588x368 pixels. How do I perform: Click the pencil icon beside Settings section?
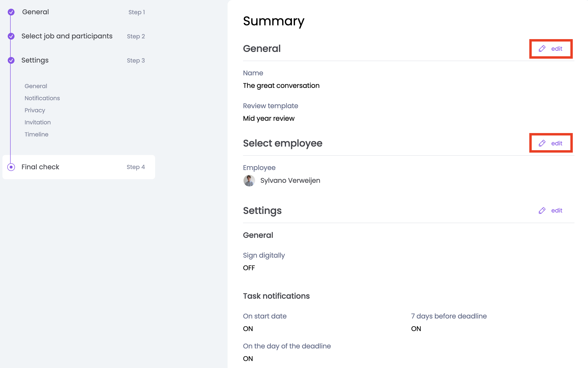pyautogui.click(x=542, y=211)
